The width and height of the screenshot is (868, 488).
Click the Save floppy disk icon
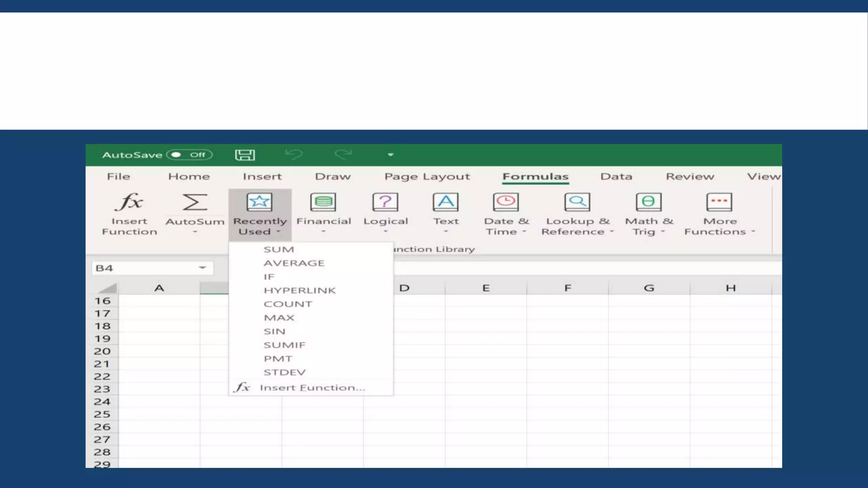coord(245,155)
